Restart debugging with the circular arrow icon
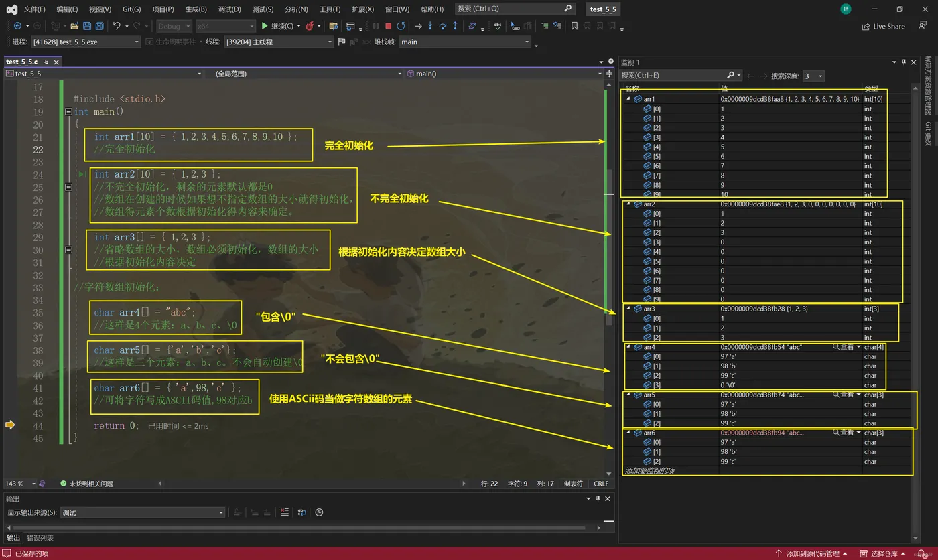938x560 pixels. (x=401, y=26)
